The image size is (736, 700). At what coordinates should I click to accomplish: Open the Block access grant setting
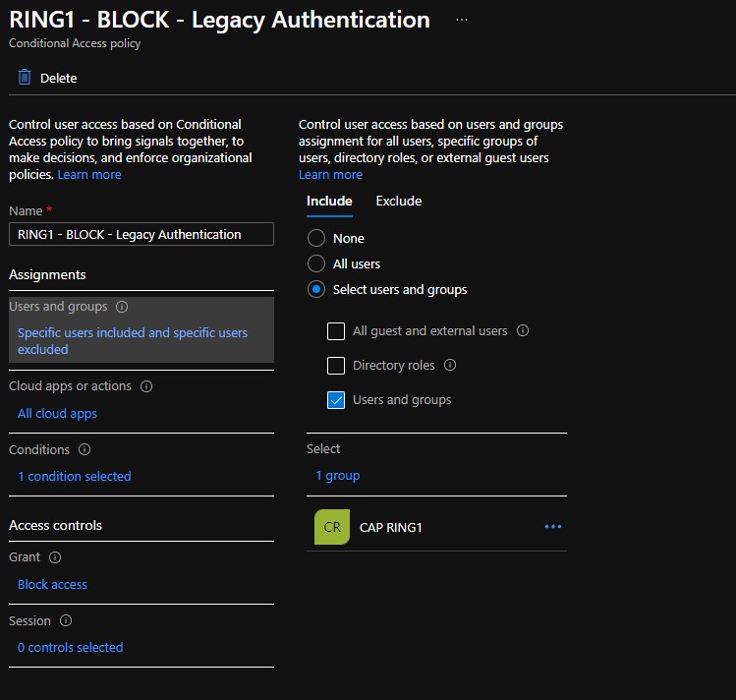coord(52,584)
